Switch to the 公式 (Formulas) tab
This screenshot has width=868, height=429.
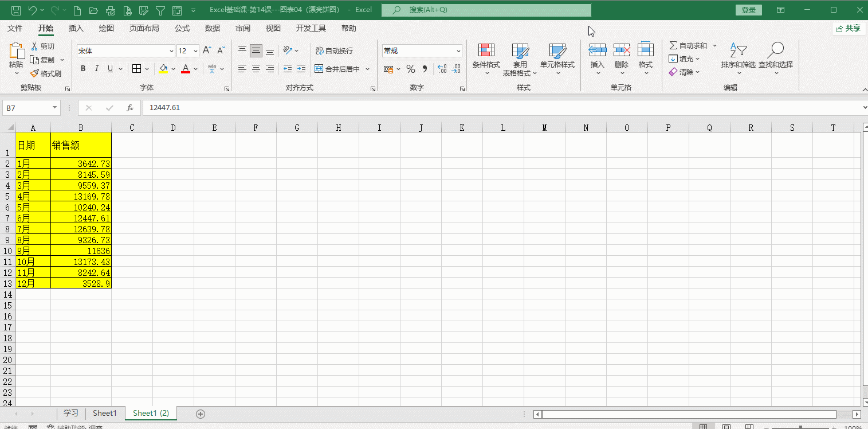tap(182, 28)
